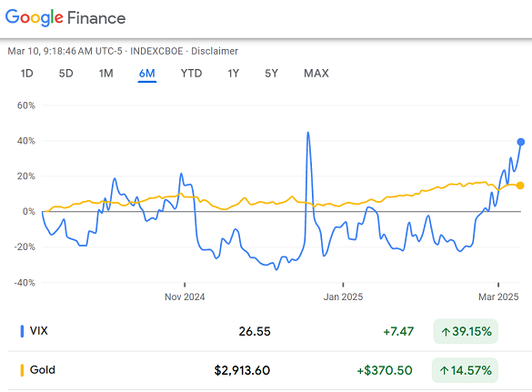Switch to the MAX range tab

[x=316, y=74]
